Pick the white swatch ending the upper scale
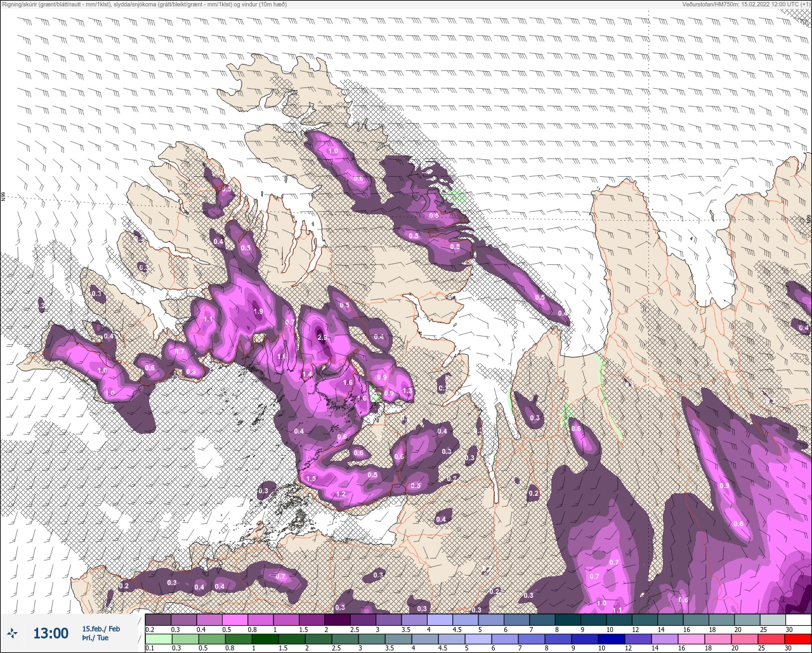Viewport: 812px width, 653px height. tap(797, 619)
